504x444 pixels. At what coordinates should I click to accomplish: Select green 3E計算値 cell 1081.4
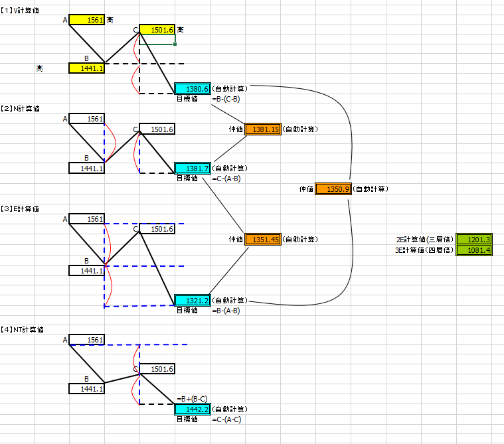pos(473,250)
